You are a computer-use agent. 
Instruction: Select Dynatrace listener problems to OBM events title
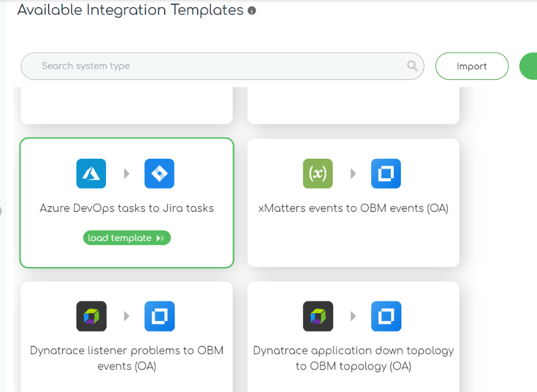[x=127, y=358]
